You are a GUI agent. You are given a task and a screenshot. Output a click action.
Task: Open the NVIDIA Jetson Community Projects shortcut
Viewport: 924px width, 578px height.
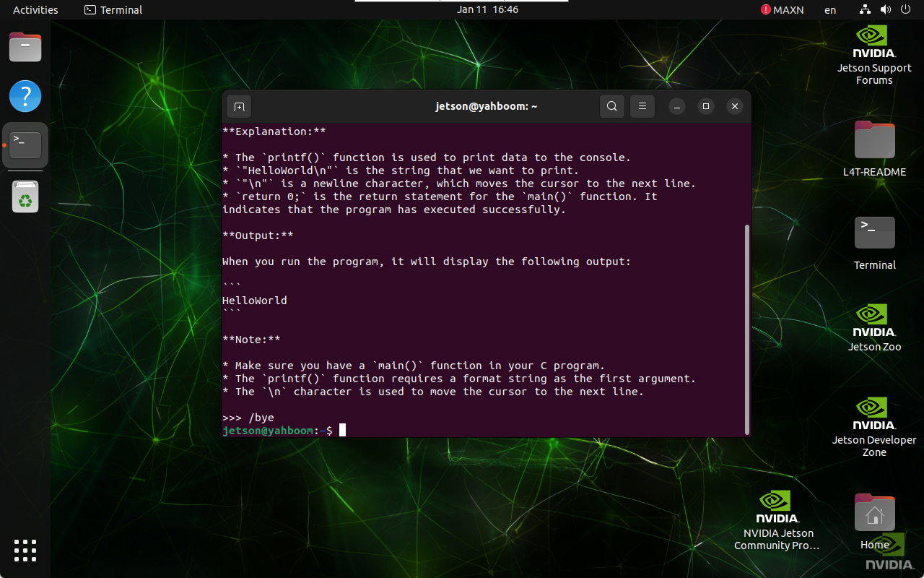[x=777, y=521]
